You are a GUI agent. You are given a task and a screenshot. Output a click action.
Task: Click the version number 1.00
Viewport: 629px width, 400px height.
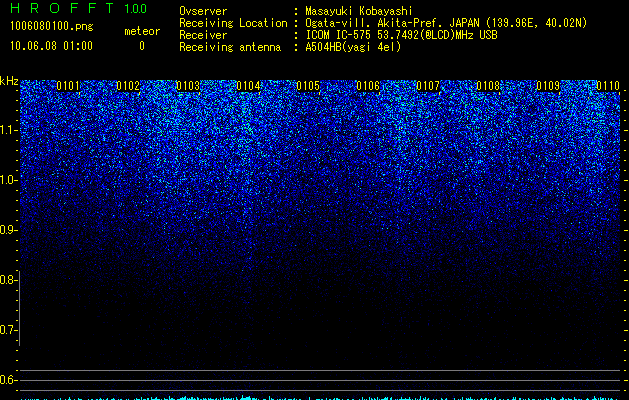[x=135, y=8]
